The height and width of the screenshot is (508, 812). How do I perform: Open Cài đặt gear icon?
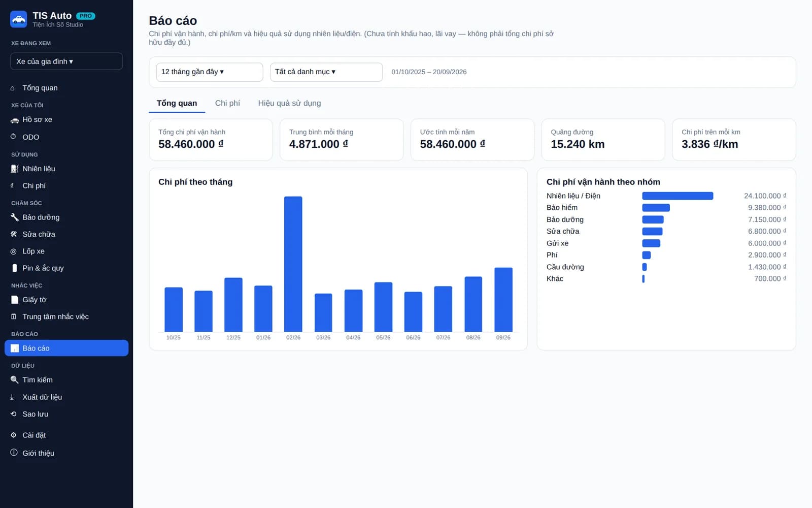[x=14, y=435]
